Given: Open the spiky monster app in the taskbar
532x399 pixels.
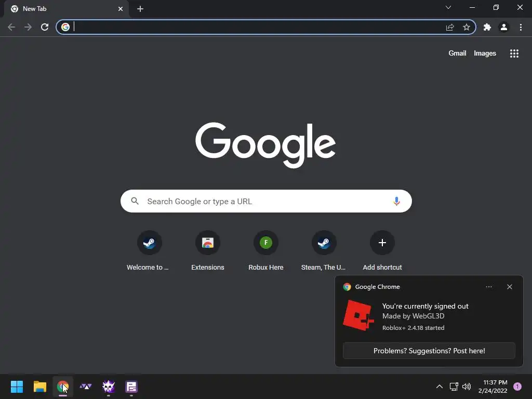Looking at the screenshot, I should point(109,387).
